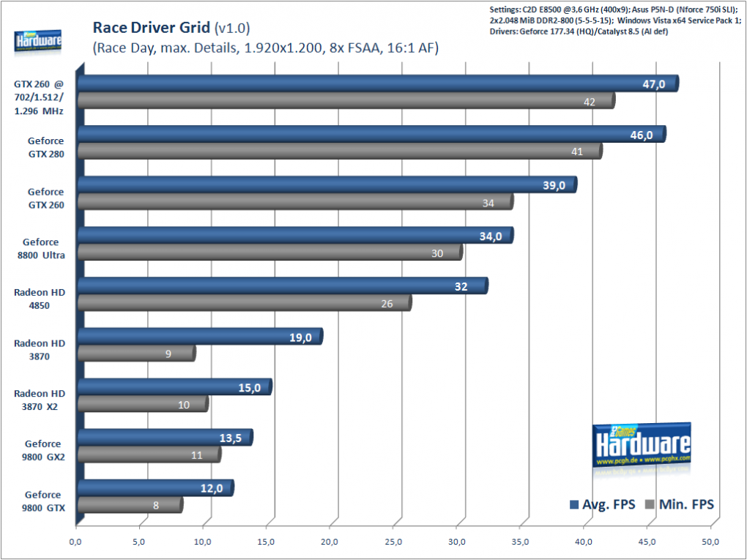The width and height of the screenshot is (747, 560).
Task: Click the Race Day settings subtitle
Action: [265, 48]
